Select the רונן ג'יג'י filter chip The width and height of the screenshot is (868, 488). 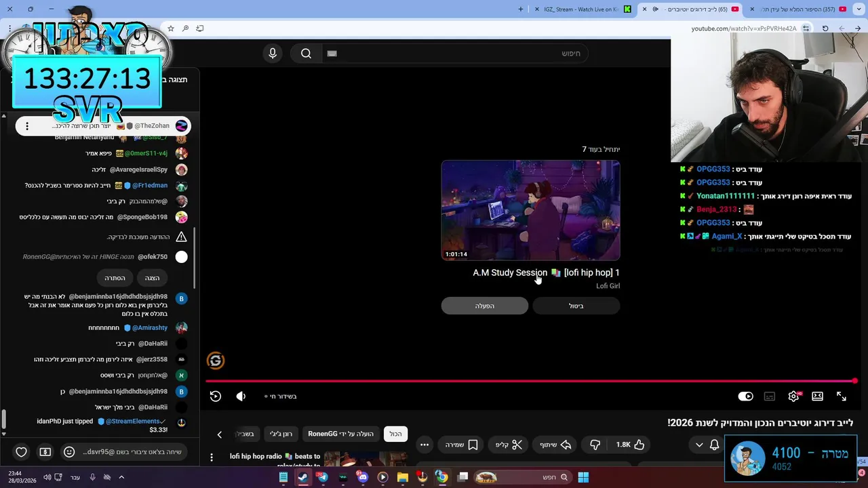(281, 434)
